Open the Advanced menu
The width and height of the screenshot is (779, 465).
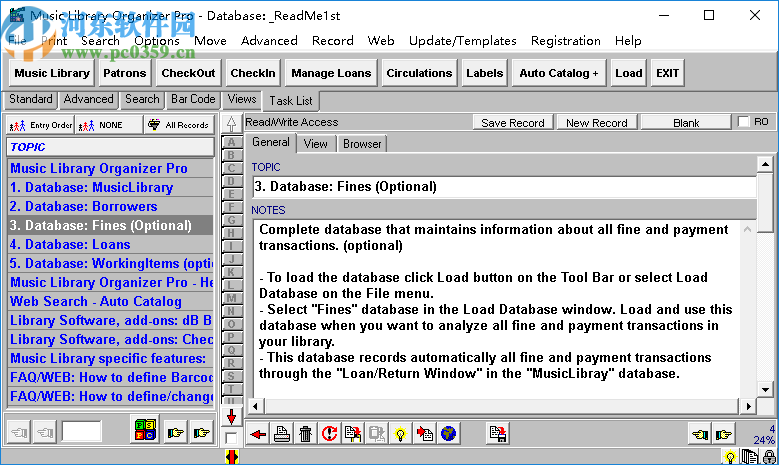coord(269,41)
